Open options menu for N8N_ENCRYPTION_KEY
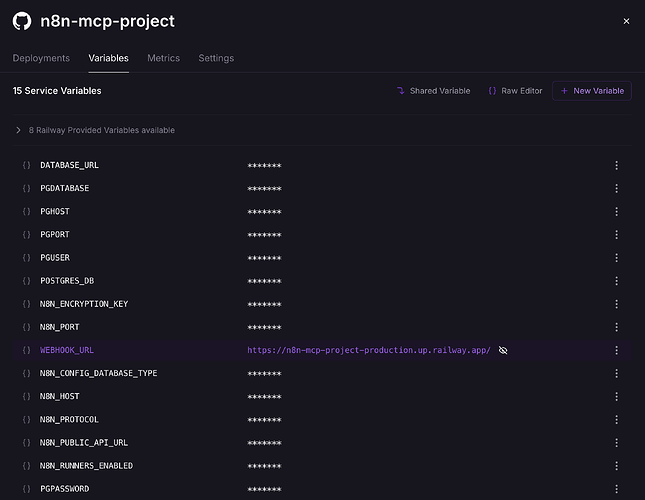The image size is (645, 500). [x=616, y=304]
